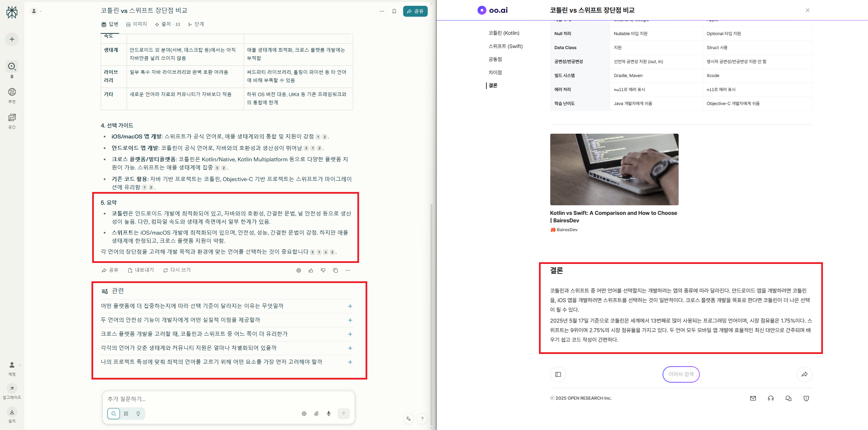Share via the arrow icon on oo.ai panel

805,374
